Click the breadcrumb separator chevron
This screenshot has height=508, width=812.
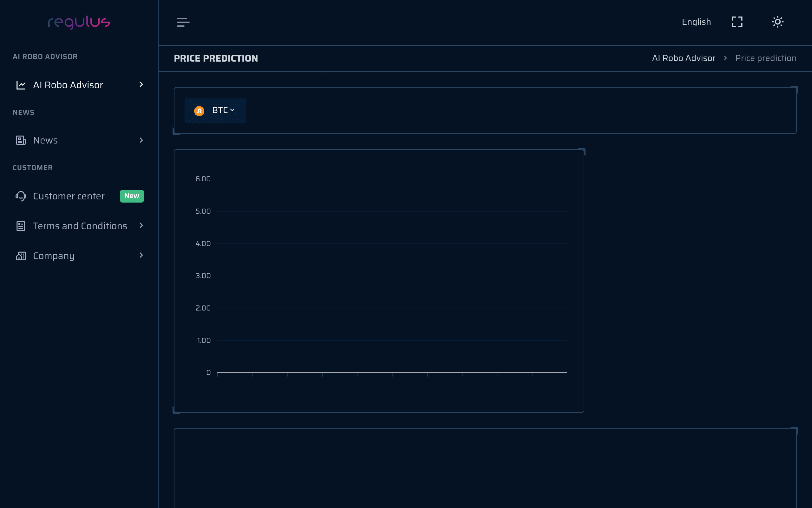coord(725,58)
